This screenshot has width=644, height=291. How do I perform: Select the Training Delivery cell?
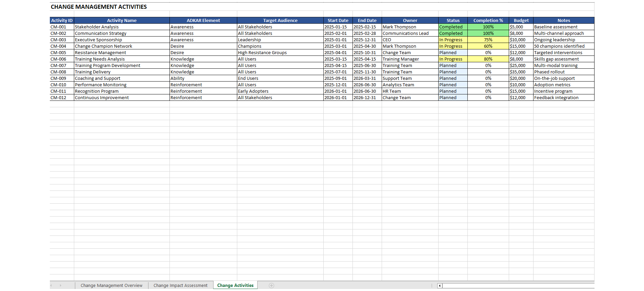tap(122, 72)
